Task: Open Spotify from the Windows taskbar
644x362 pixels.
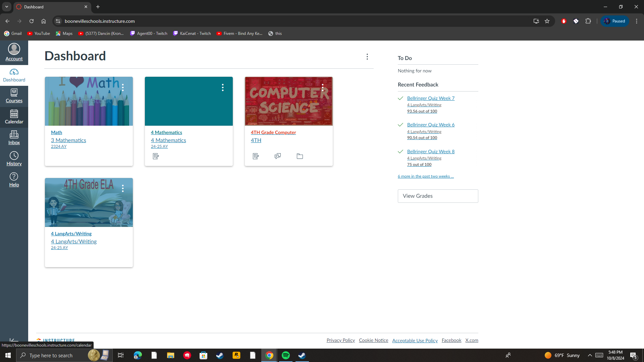Action: tap(286, 355)
